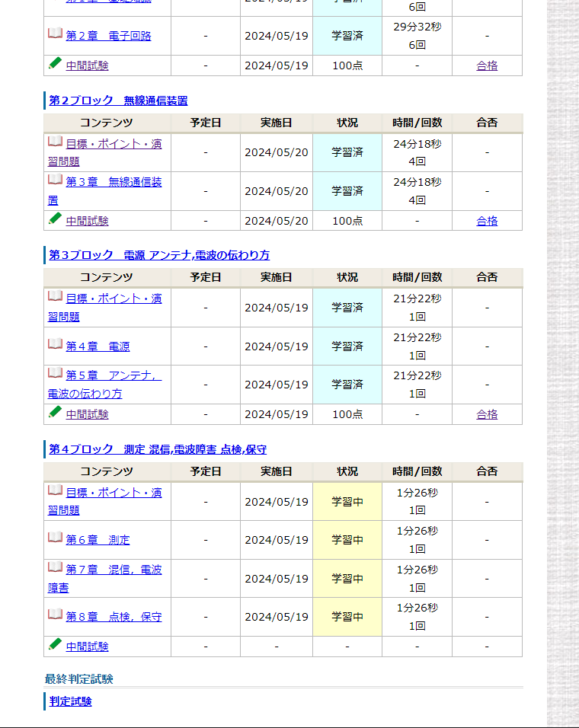Click 合格 in the 第2ブロック 中間試験 row
This screenshot has width=579, height=728.
[487, 221]
